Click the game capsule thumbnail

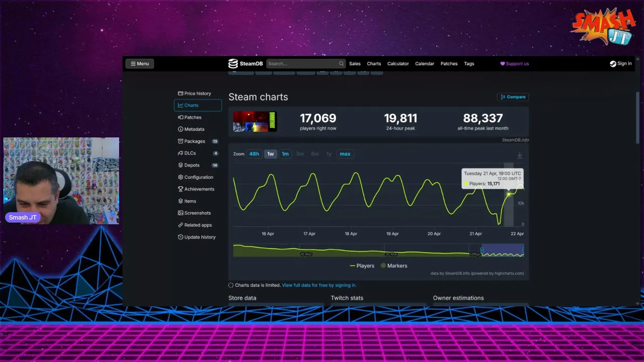[x=255, y=122]
